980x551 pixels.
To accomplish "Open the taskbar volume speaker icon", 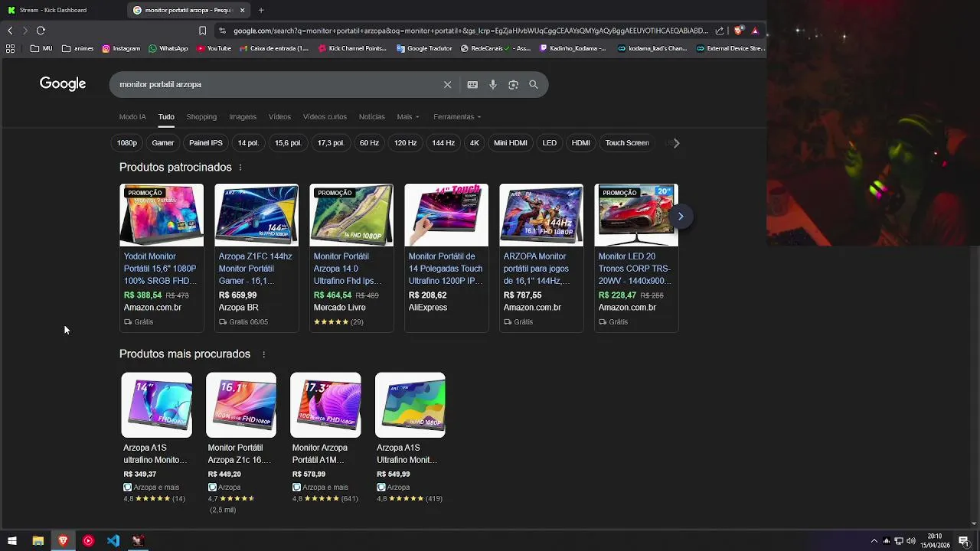I will [911, 541].
